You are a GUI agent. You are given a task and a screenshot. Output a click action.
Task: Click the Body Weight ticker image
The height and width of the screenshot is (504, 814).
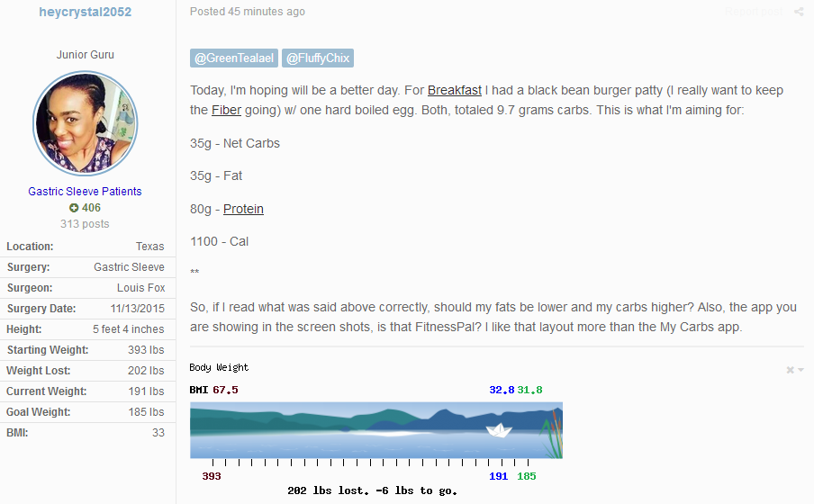376,430
